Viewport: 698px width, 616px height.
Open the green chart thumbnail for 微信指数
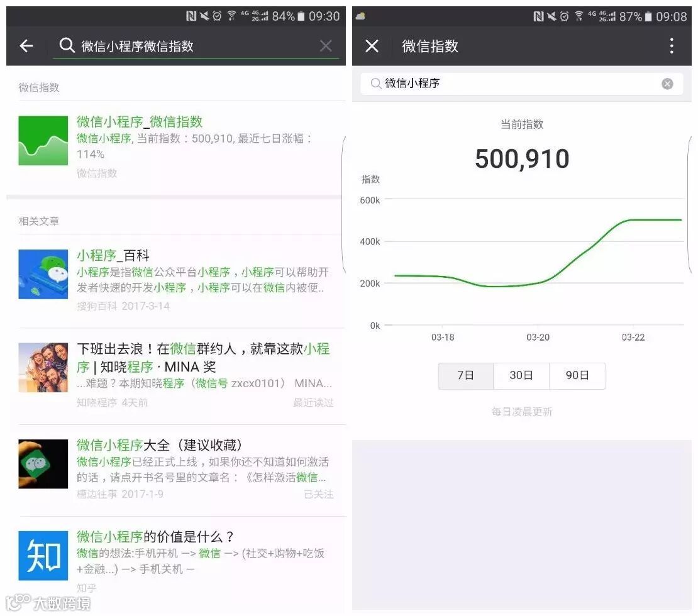pyautogui.click(x=43, y=141)
